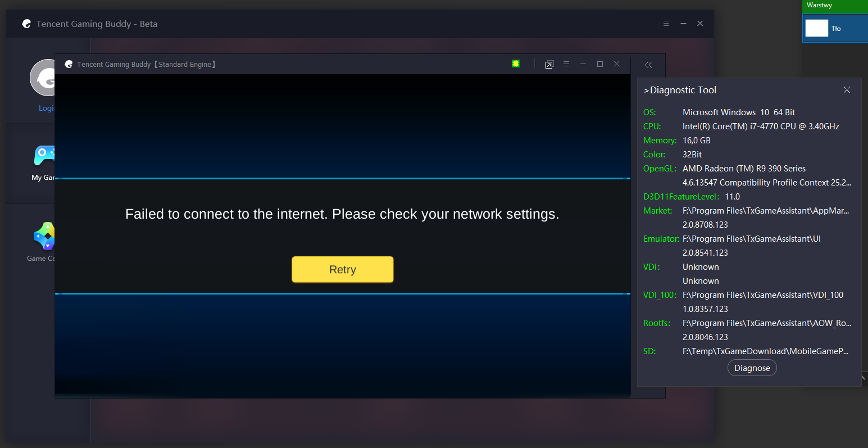Click the OS value Microsoft Windows 10 64 Bit
The height and width of the screenshot is (448, 868).
coord(739,112)
